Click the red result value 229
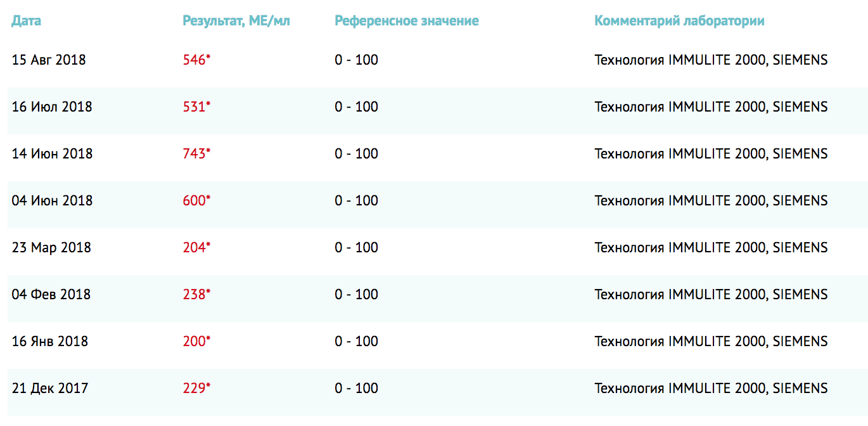 point(195,389)
